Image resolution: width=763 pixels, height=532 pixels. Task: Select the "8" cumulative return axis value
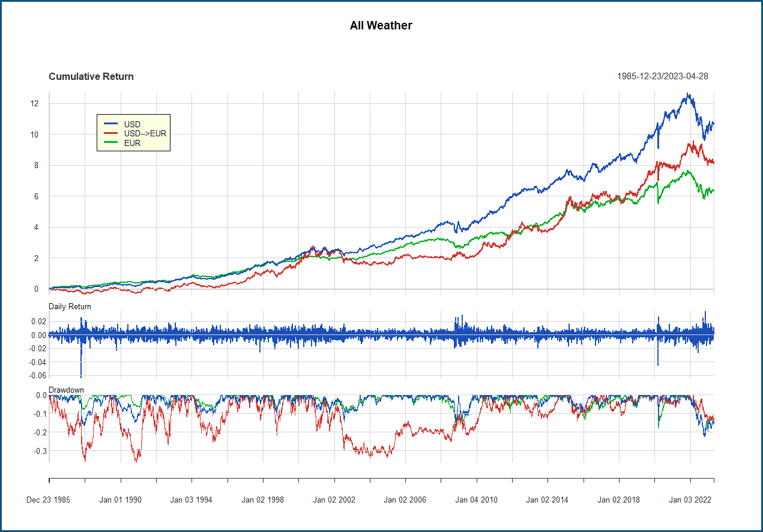(36, 166)
